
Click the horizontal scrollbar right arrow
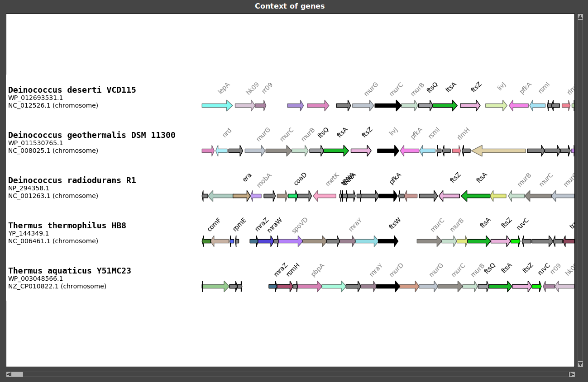pyautogui.click(x=572, y=374)
